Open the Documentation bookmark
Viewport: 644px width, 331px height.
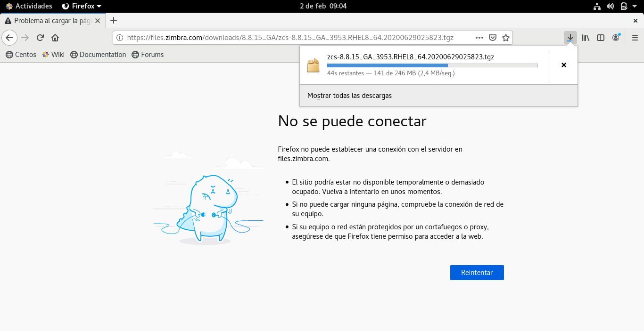point(98,55)
